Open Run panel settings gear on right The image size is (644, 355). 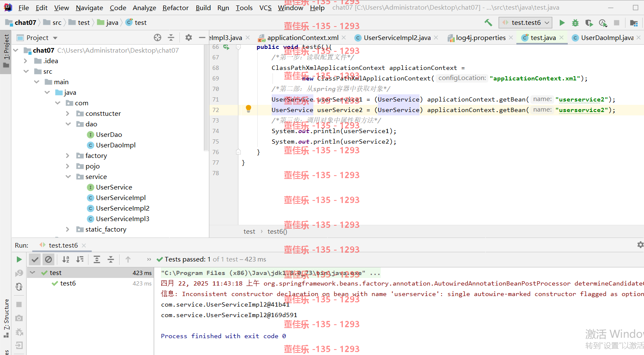point(640,245)
